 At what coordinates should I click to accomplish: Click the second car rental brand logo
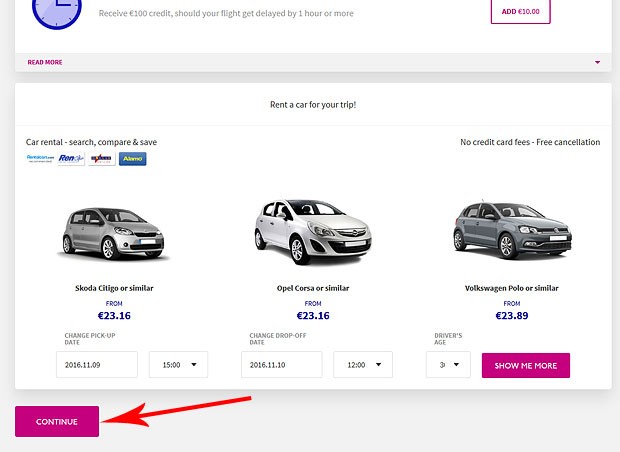[x=71, y=159]
